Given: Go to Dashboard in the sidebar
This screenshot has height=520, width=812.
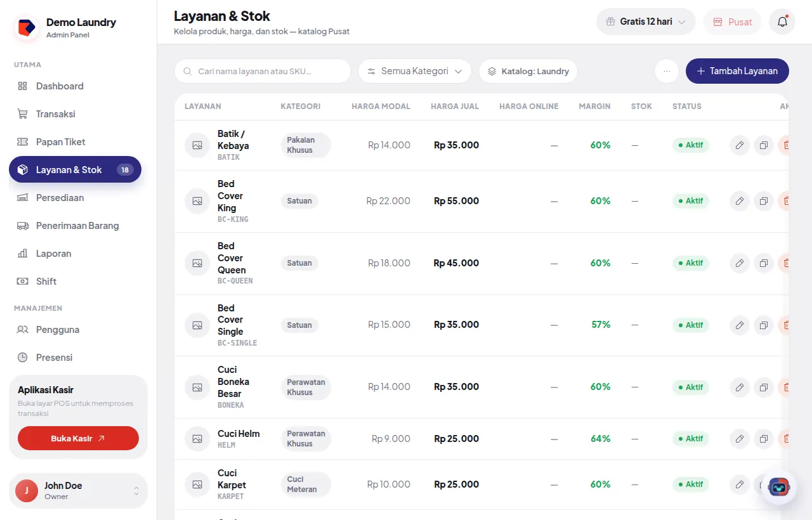Looking at the screenshot, I should click(75, 86).
